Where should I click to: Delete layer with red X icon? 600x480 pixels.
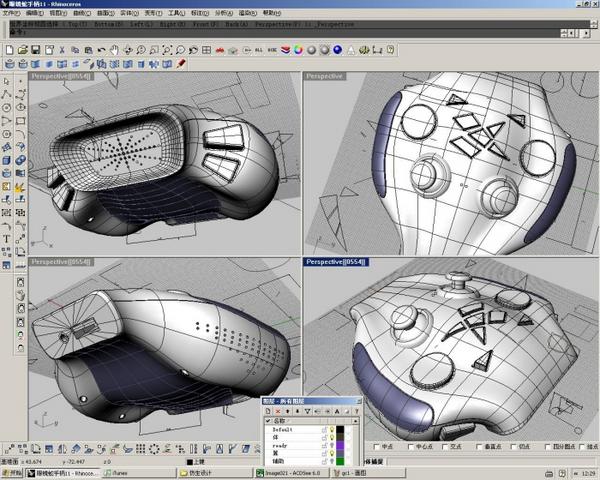pyautogui.click(x=278, y=411)
